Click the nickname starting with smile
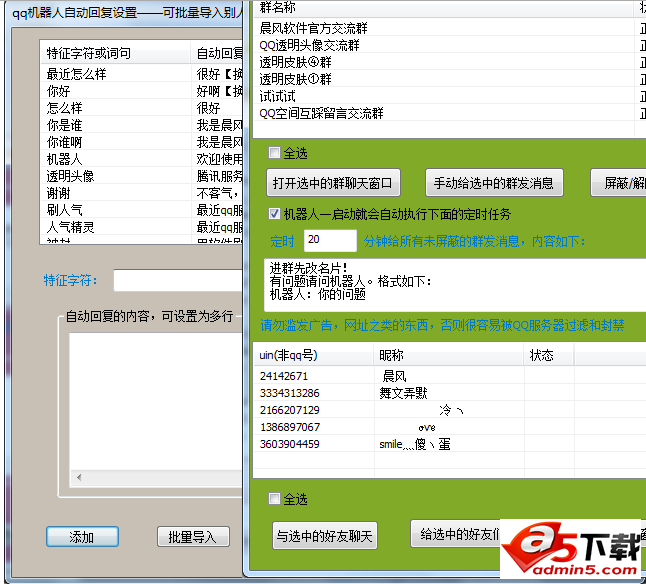 coord(414,444)
